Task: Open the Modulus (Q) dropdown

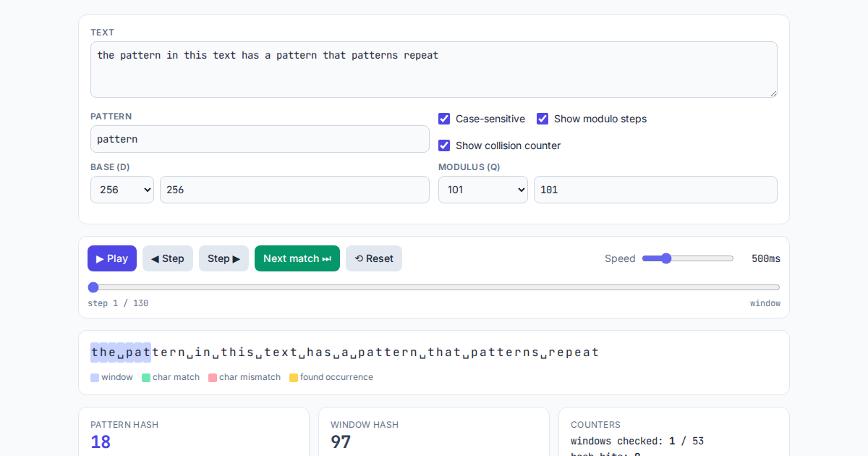Action: [x=483, y=190]
